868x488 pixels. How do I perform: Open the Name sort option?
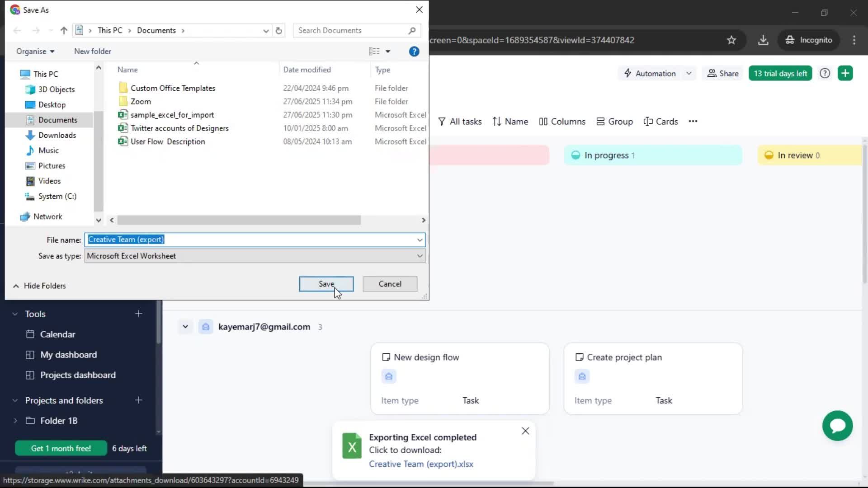coord(510,122)
